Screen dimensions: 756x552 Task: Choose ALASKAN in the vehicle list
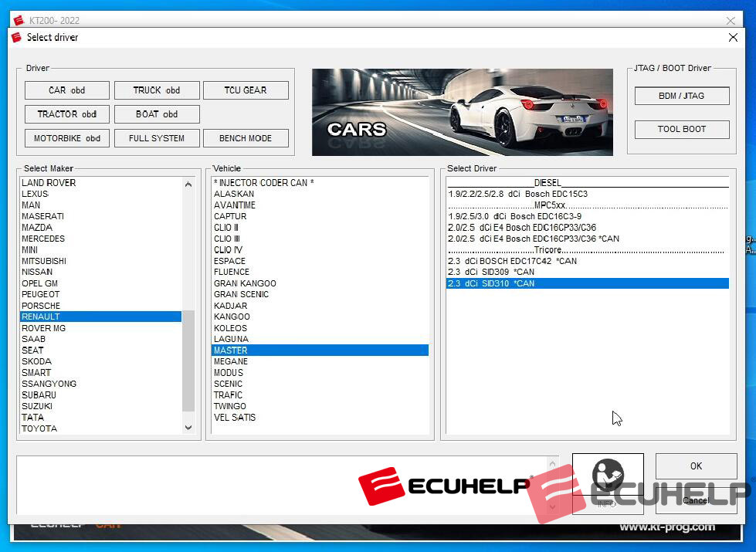pyautogui.click(x=320, y=195)
